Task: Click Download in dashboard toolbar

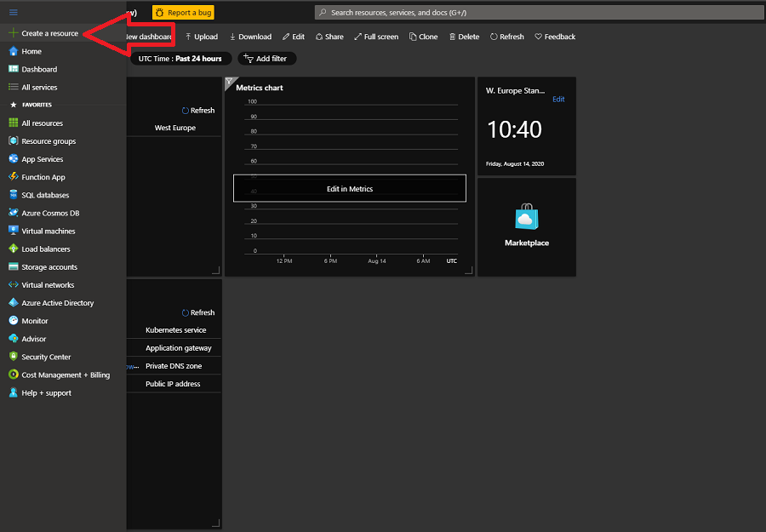Action: point(249,37)
